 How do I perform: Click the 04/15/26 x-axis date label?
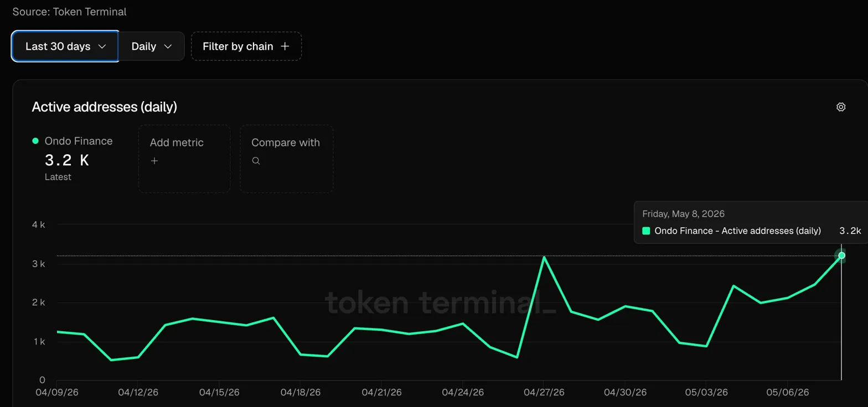point(219,392)
